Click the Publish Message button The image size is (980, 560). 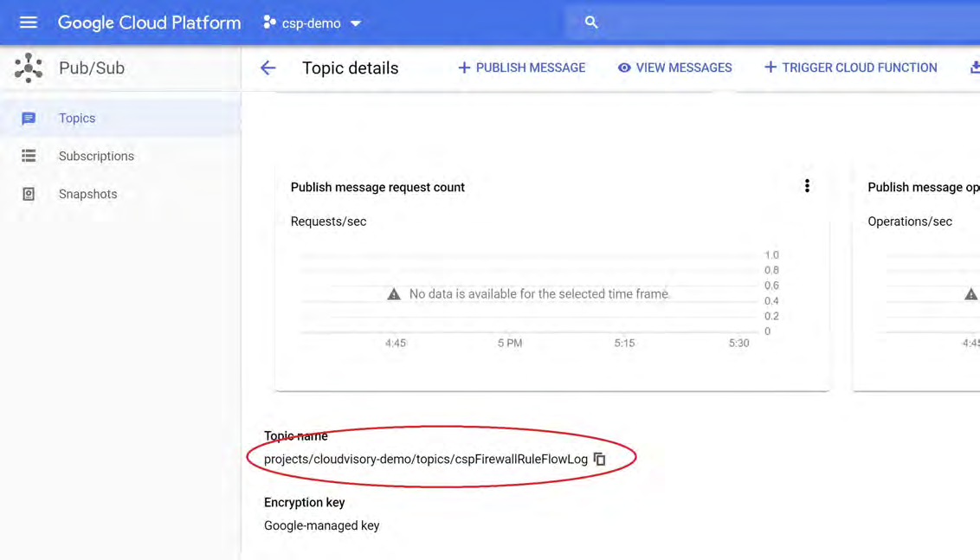tap(522, 68)
